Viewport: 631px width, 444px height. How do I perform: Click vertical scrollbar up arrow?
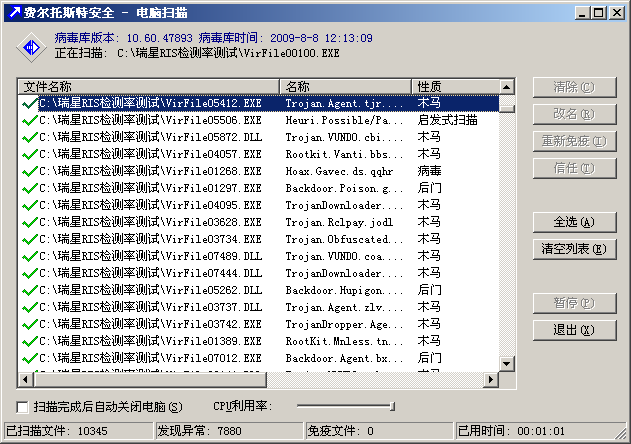507,87
